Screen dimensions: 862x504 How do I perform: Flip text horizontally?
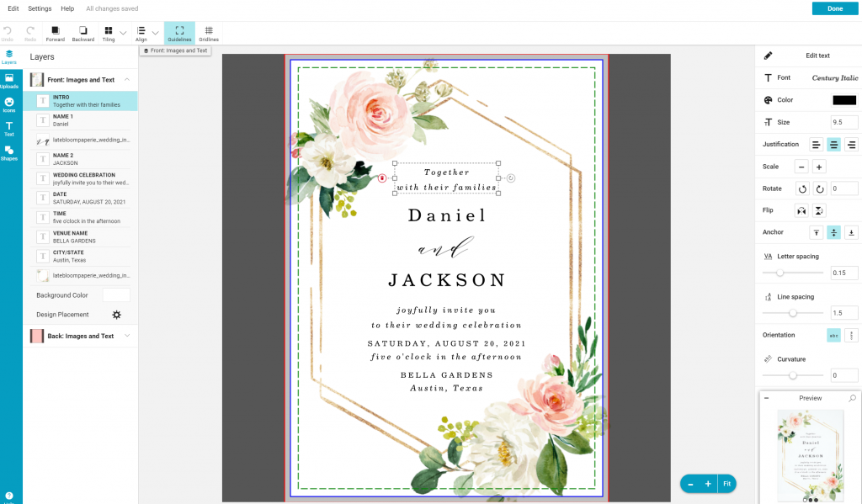click(801, 210)
